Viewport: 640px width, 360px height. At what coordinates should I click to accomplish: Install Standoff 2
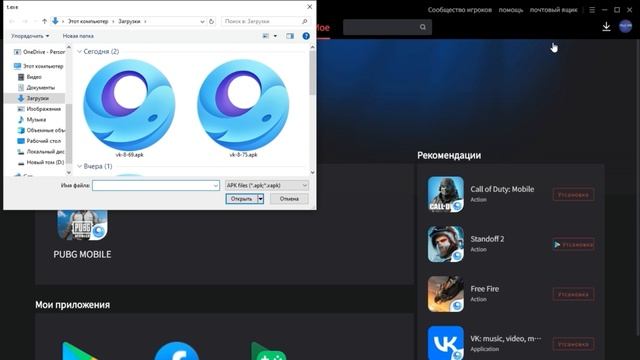[x=573, y=244]
